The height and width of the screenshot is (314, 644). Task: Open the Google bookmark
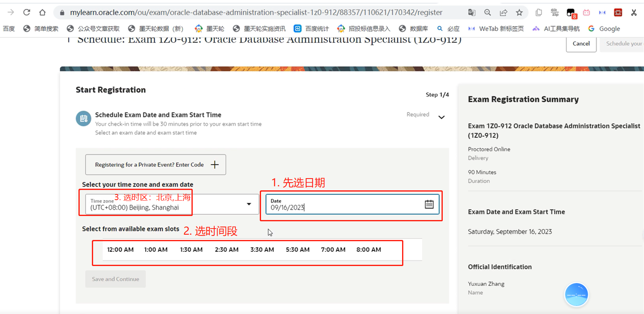604,28
